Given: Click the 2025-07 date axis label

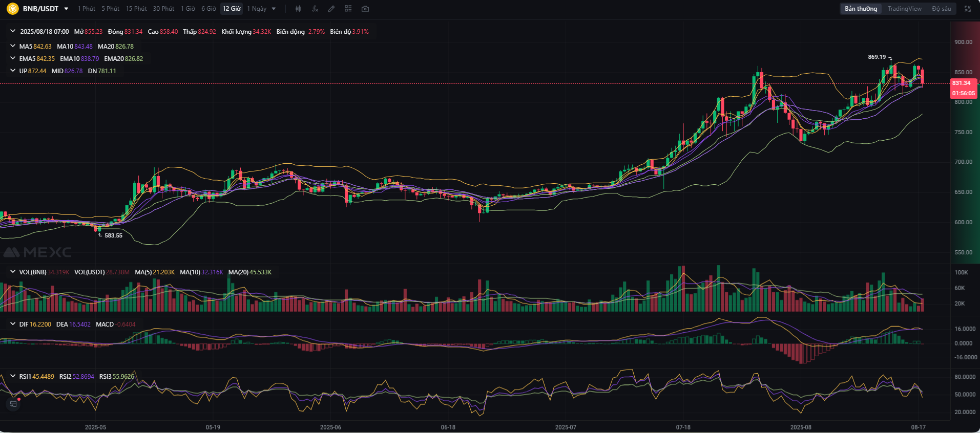Looking at the screenshot, I should click(x=566, y=427).
